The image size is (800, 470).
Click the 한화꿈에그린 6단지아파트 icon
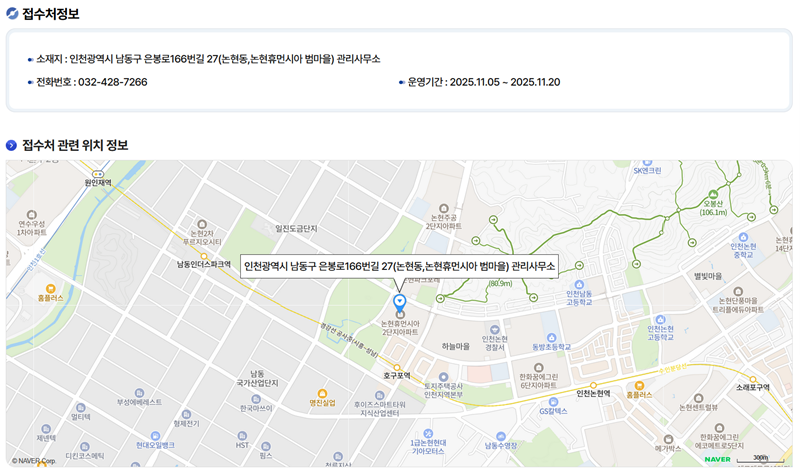point(538,367)
